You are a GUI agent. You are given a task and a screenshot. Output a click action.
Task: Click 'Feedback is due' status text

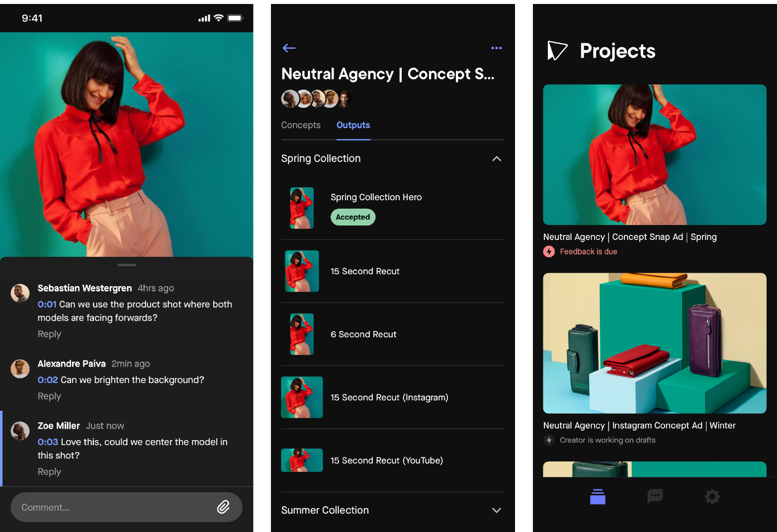589,252
